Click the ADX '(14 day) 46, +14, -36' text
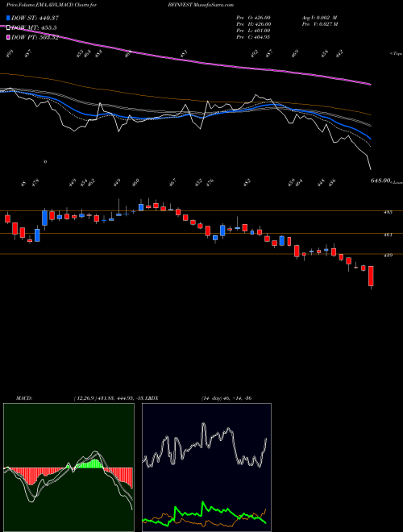This screenshot has width=403, height=532. click(226, 398)
